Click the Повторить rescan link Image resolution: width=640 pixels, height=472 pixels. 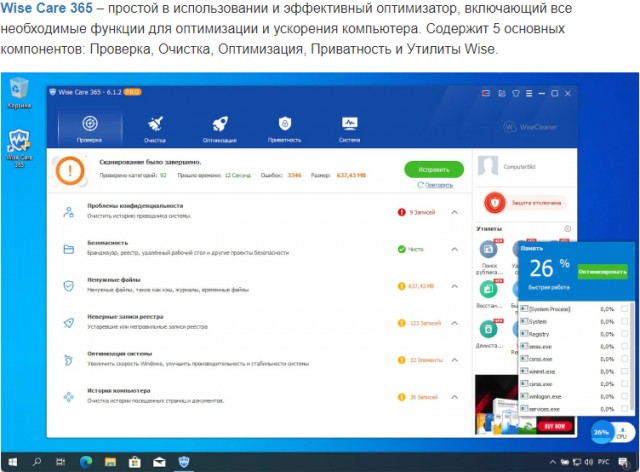coord(435,185)
